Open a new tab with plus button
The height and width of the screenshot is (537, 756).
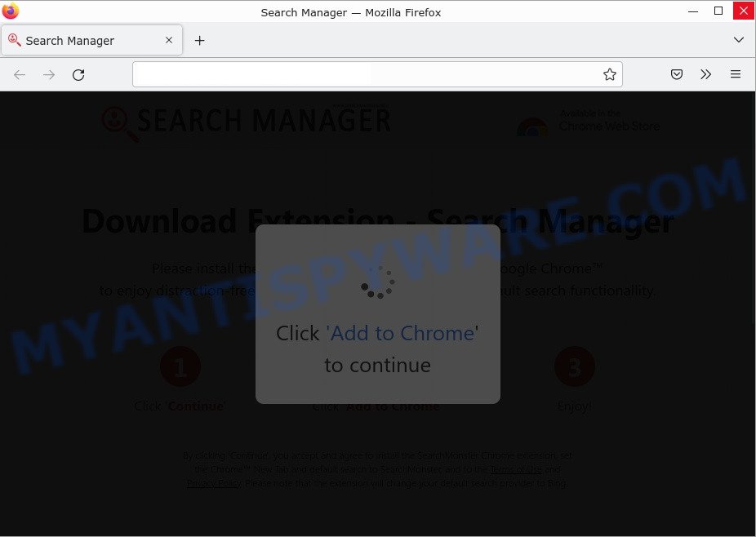pyautogui.click(x=199, y=41)
